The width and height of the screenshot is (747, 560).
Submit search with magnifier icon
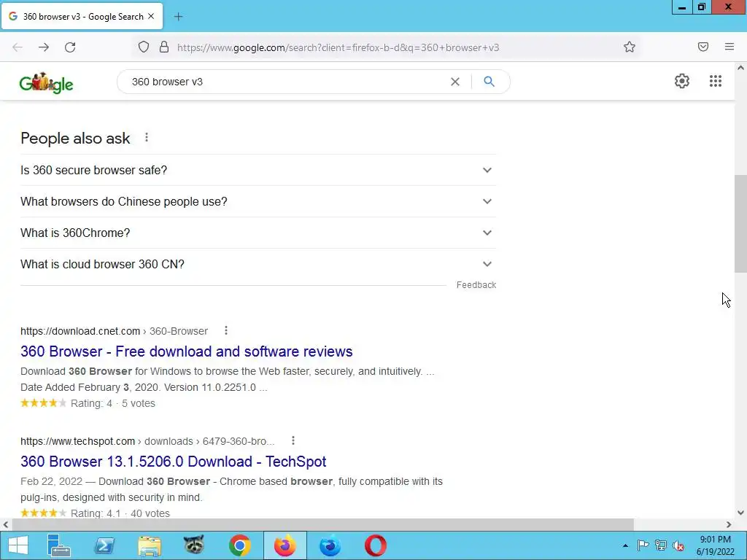489,82
